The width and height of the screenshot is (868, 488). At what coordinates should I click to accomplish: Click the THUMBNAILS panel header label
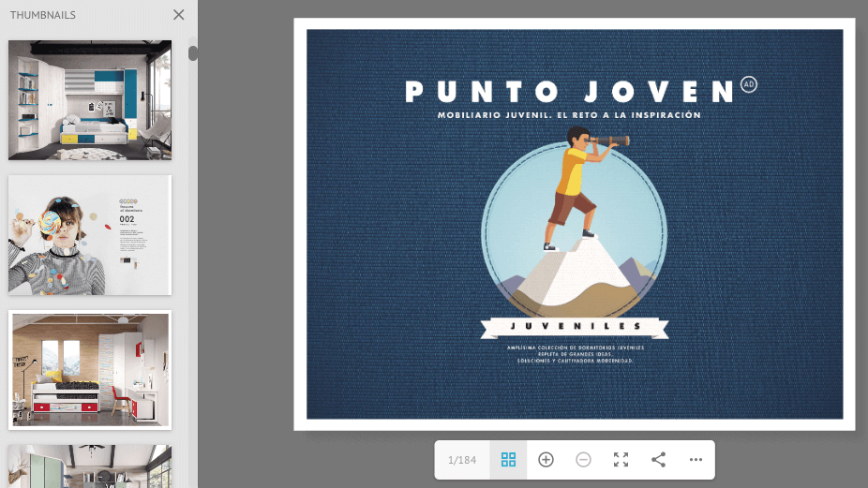coord(43,15)
